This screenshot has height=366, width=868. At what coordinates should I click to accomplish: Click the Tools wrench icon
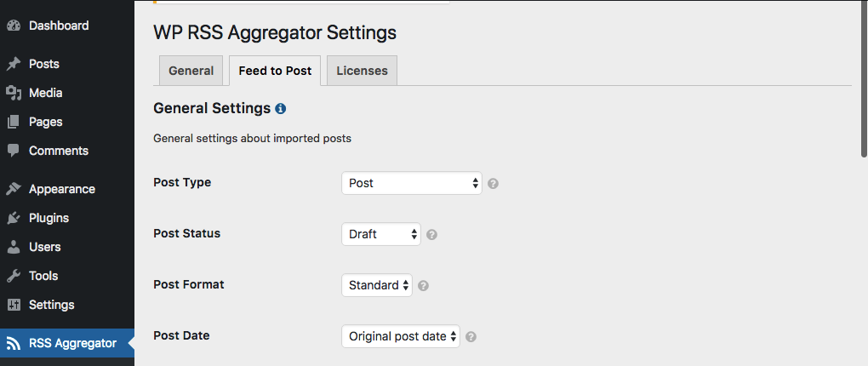(14, 276)
